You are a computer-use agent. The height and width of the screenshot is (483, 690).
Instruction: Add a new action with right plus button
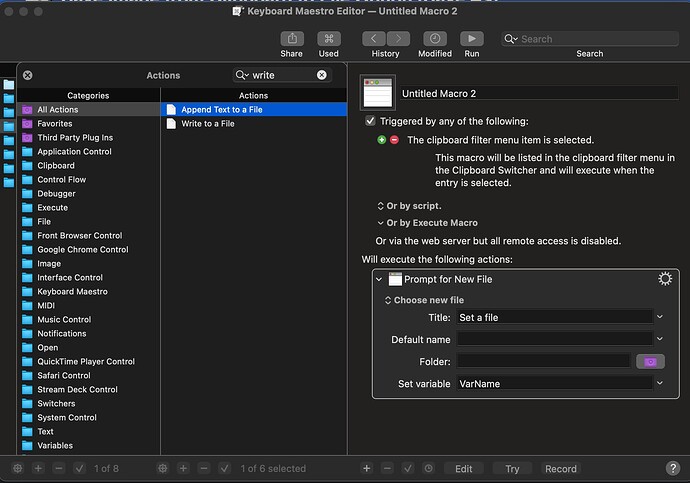[367, 468]
